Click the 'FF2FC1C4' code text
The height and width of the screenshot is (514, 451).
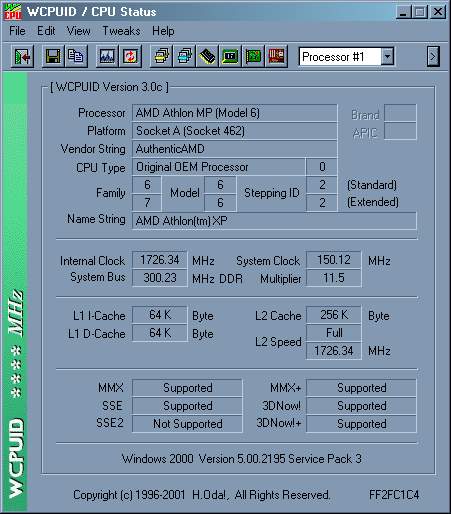394,495
